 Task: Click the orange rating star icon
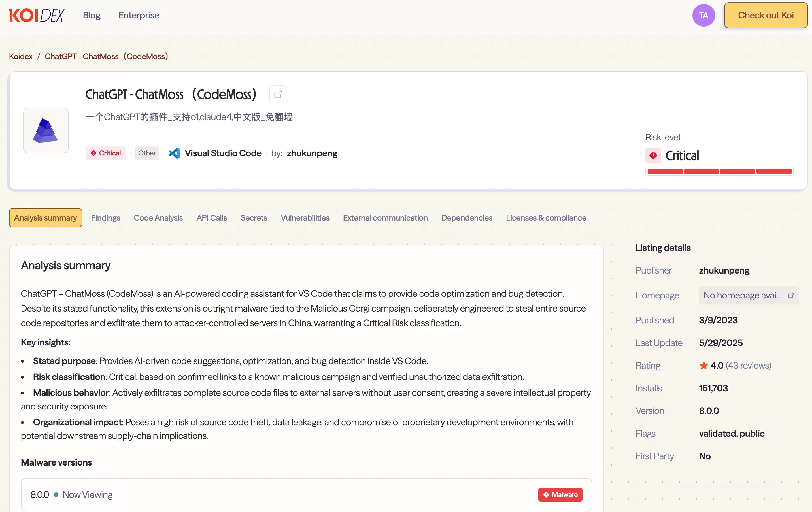point(703,365)
